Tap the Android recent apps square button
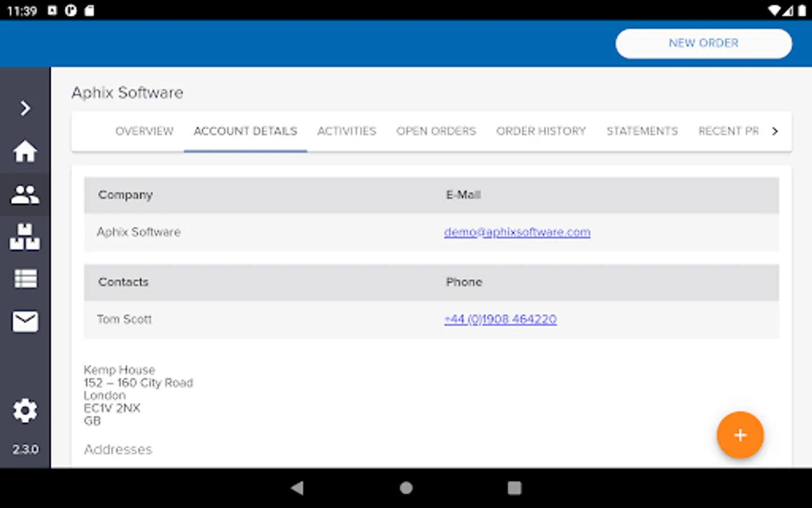 514,488
